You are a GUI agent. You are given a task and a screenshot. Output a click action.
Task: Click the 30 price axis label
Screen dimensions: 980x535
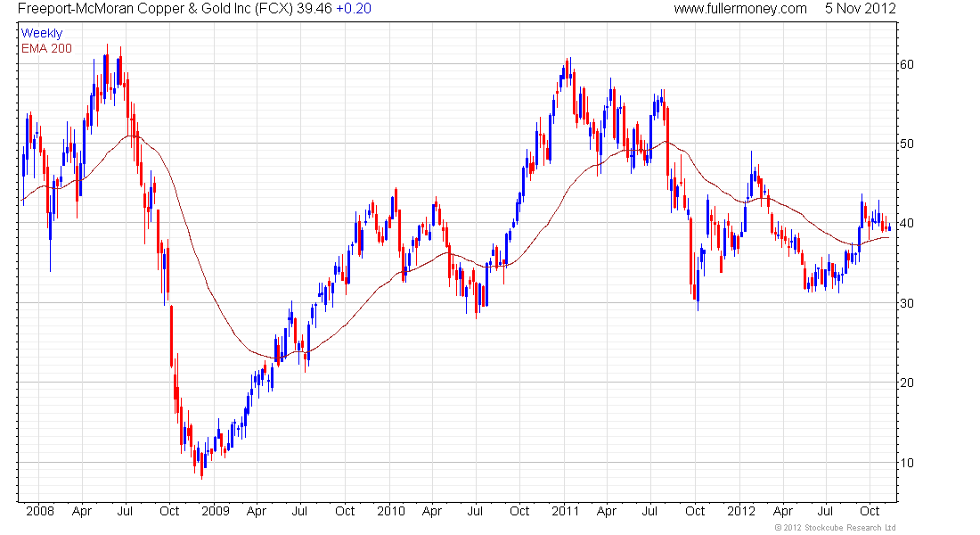pyautogui.click(x=906, y=303)
